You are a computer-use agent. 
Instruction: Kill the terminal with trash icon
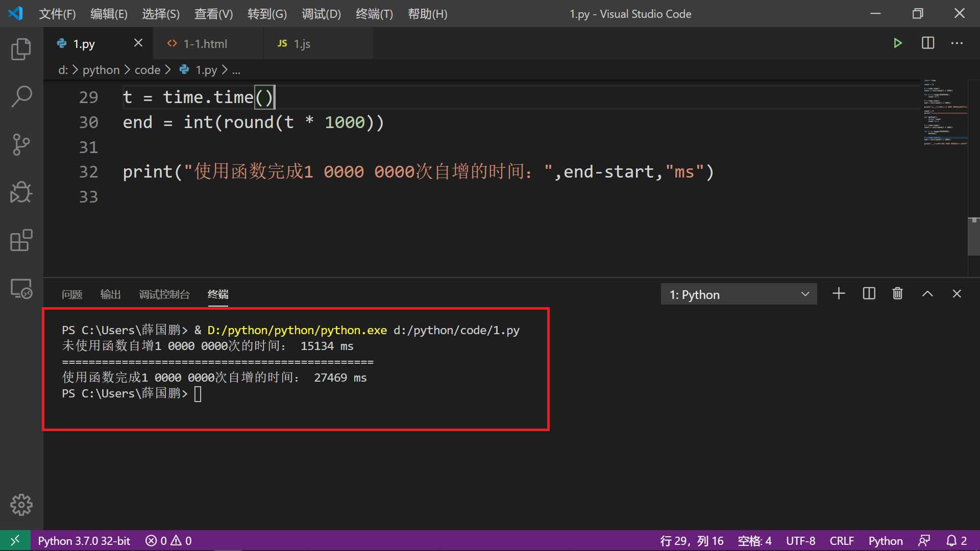point(897,294)
